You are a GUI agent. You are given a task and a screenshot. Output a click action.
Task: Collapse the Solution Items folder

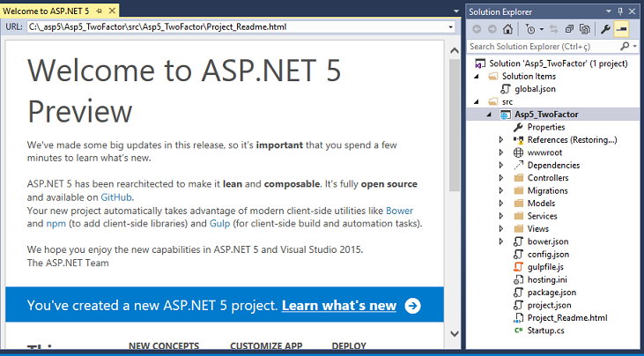tap(477, 77)
